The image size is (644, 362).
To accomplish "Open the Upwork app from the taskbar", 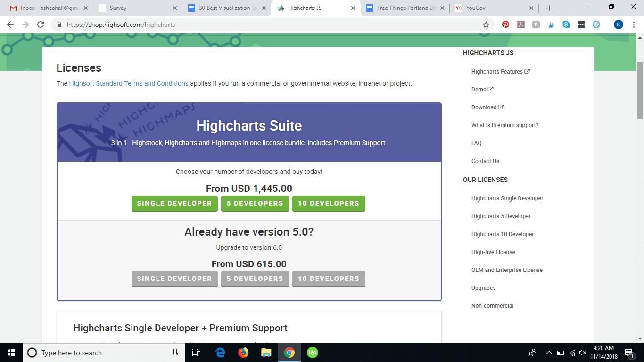I will (313, 353).
